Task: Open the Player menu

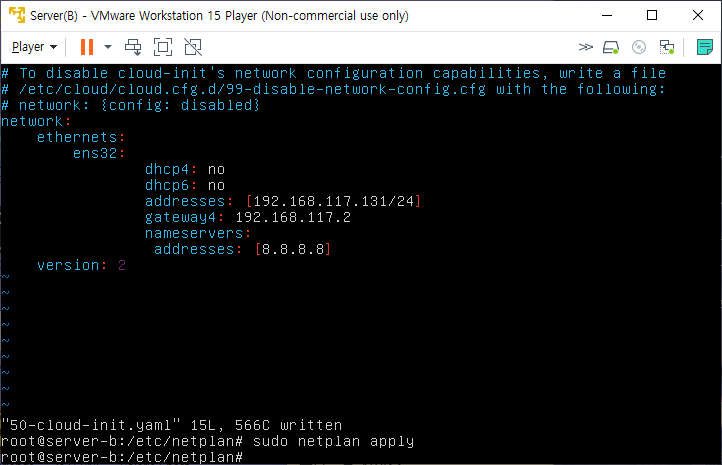Action: [34, 47]
